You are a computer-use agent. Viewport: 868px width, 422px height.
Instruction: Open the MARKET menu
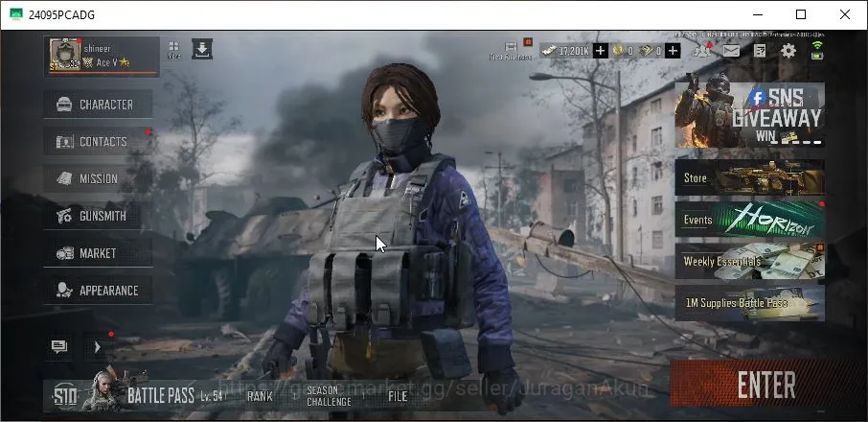(x=98, y=253)
